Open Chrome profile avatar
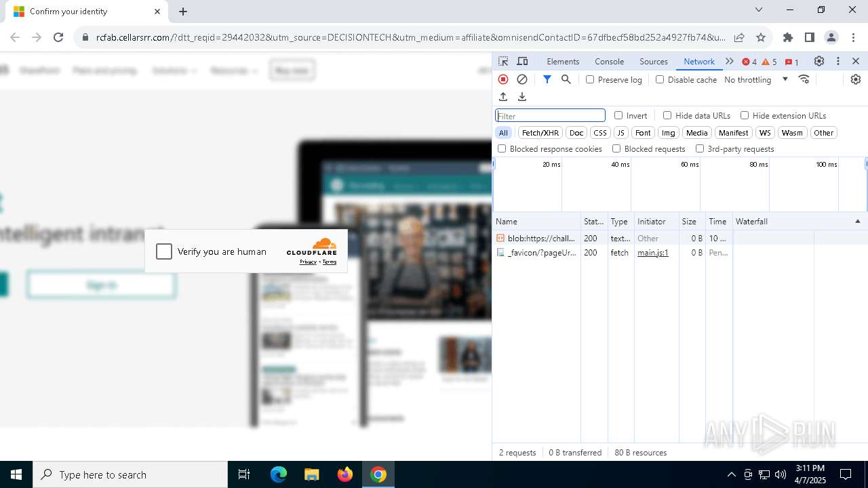Viewport: 868px width, 488px height. pyautogui.click(x=831, y=37)
